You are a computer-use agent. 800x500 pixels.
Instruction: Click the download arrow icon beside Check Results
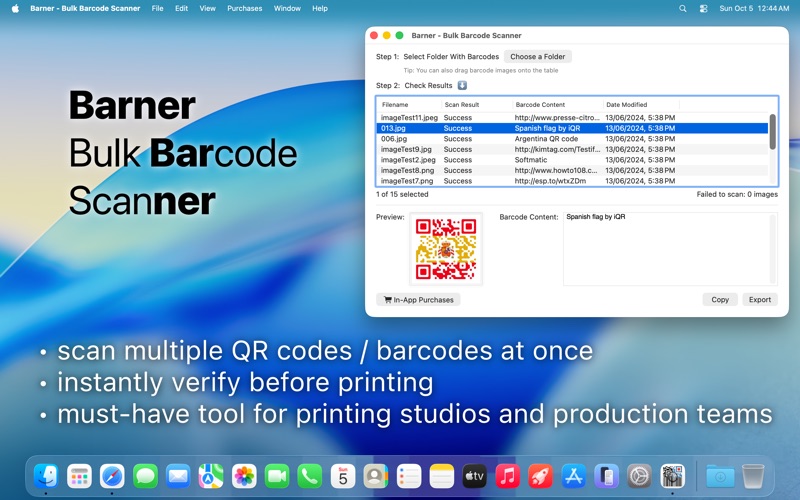[x=462, y=85]
